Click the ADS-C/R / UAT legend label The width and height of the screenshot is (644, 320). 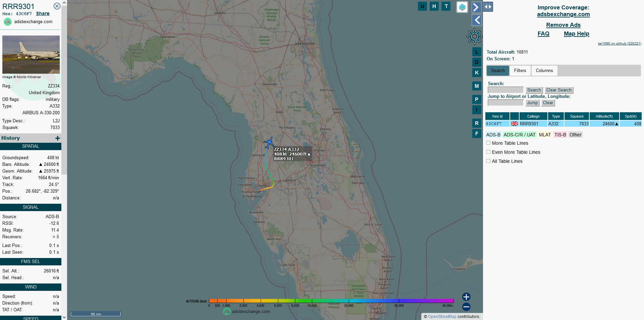point(520,135)
